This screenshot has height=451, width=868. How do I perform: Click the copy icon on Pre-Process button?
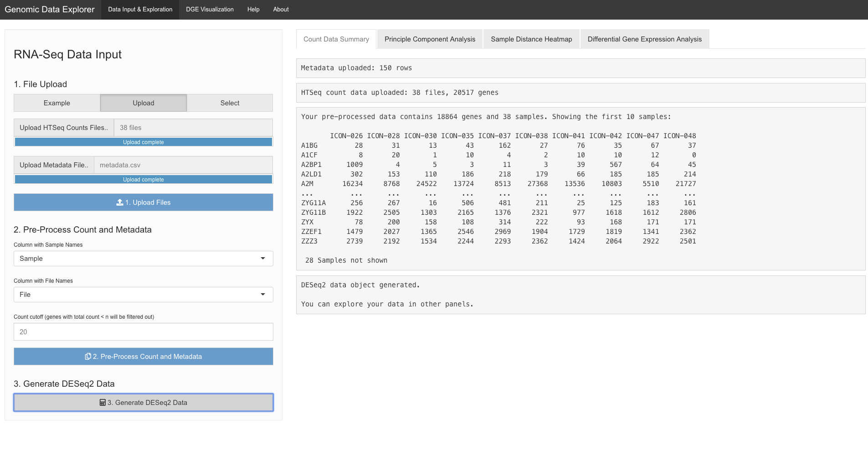88,356
